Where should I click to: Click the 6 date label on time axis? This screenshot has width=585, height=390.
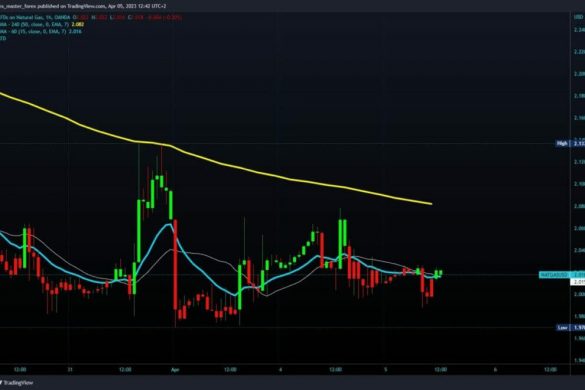click(x=495, y=370)
